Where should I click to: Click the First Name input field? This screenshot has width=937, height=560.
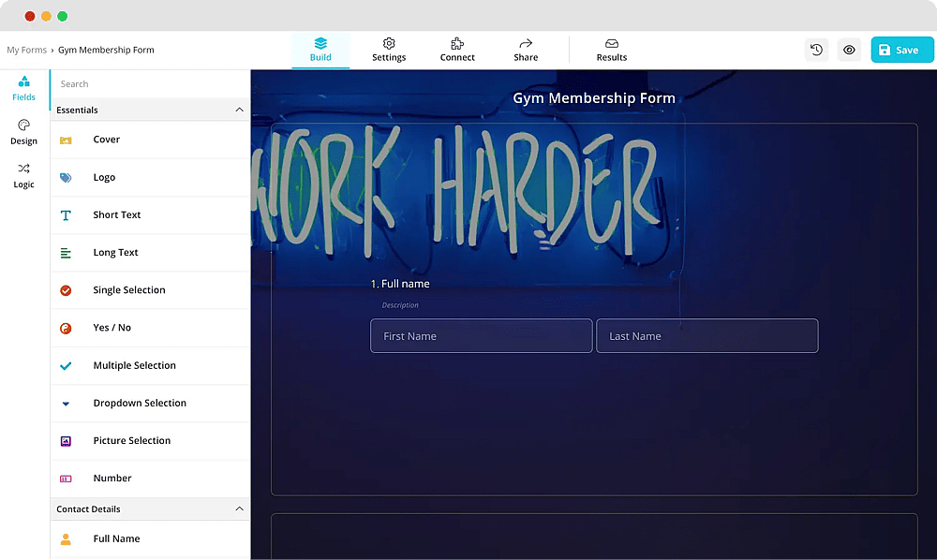click(482, 336)
